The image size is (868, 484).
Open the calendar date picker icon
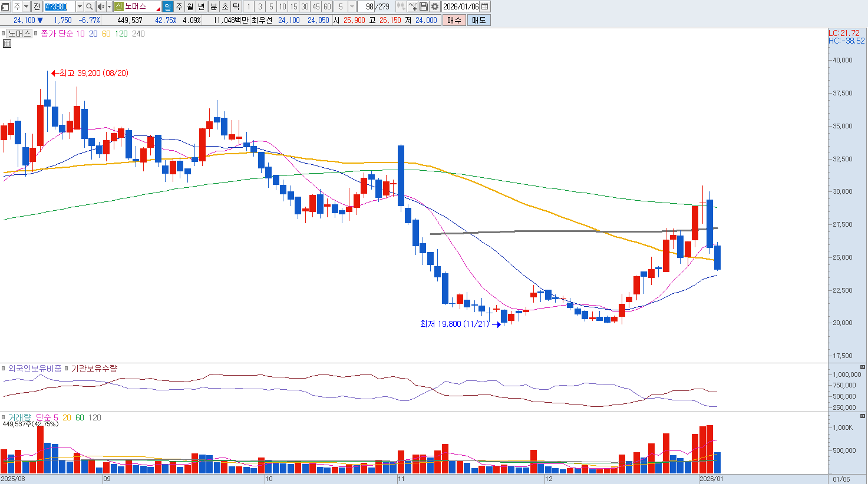click(x=484, y=6)
